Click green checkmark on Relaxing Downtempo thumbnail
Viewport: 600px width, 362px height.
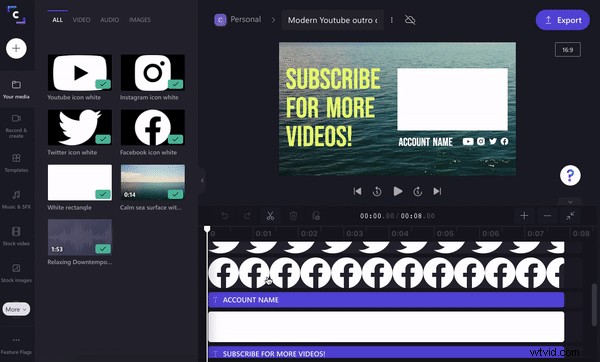tap(103, 249)
